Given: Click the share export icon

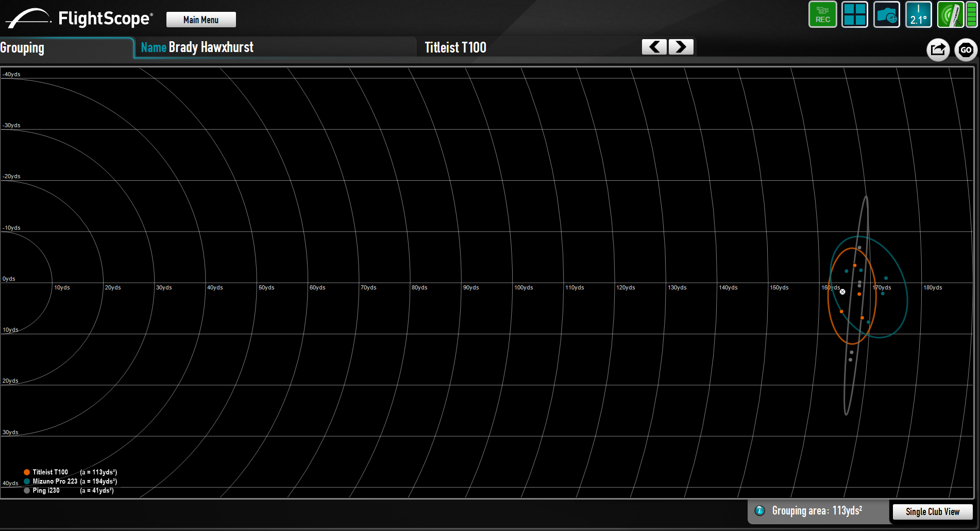Looking at the screenshot, I should [x=938, y=50].
